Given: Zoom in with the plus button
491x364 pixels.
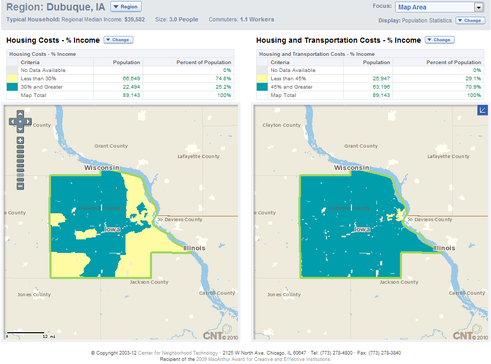Looking at the screenshot, I should pyautogui.click(x=20, y=140).
